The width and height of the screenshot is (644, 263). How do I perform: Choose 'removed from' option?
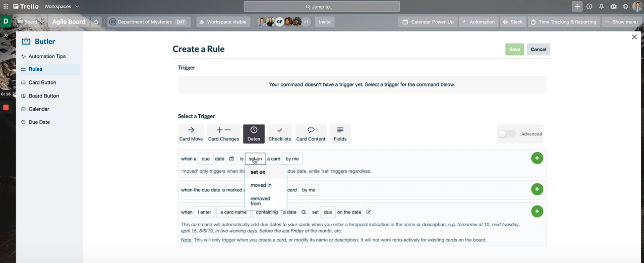[266, 201]
